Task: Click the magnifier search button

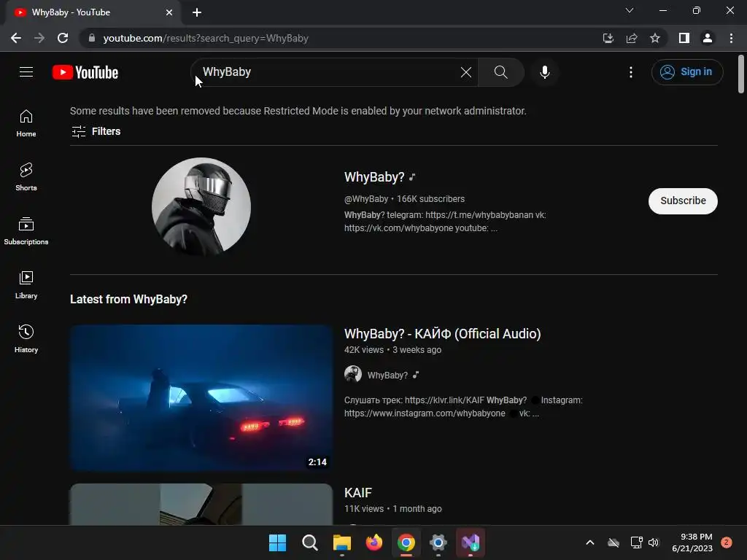Action: point(500,72)
